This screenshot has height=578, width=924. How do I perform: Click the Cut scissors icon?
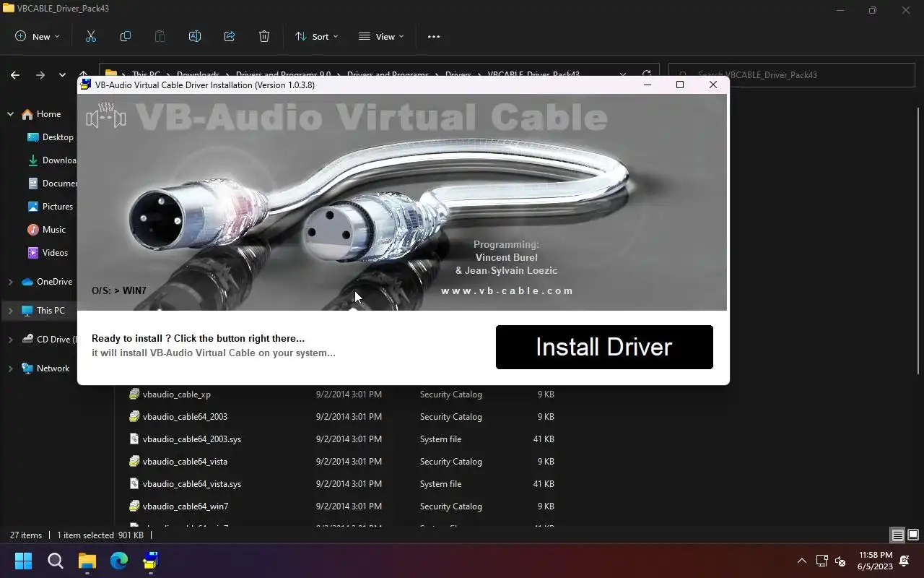click(x=91, y=37)
